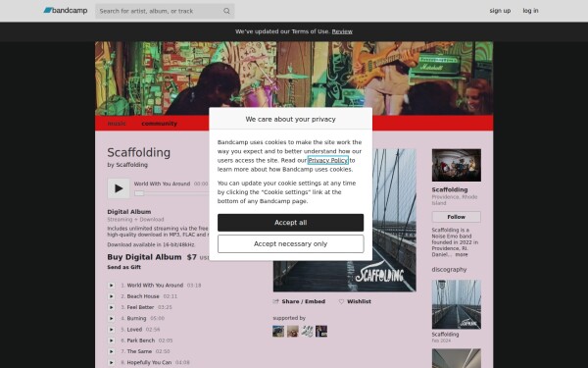Click Buy Digital Album
Screen dimensions: 588x368
click(144, 257)
